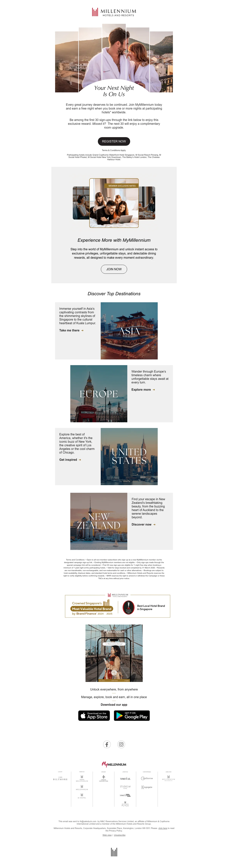Follow the Discover now arrow link
Viewport: 228px width, 868px height.
[144, 525]
